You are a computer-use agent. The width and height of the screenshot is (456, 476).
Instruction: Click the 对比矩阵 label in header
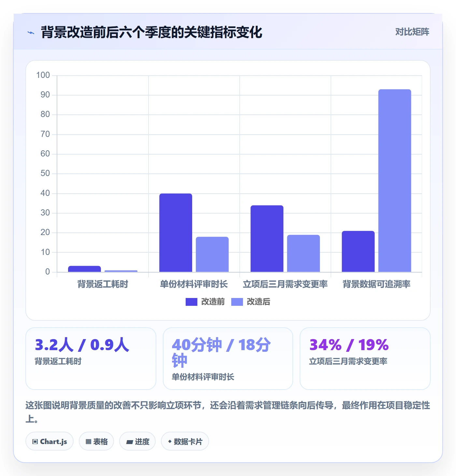(412, 32)
